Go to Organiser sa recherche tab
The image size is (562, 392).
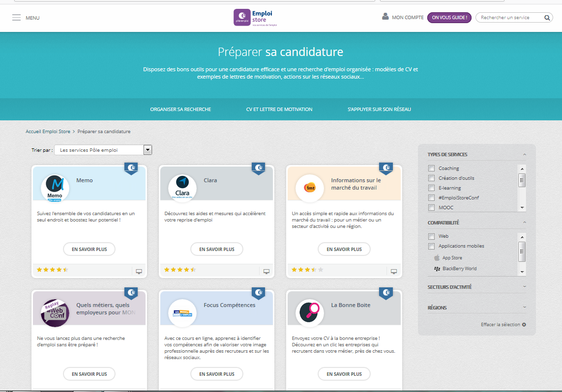click(x=180, y=109)
